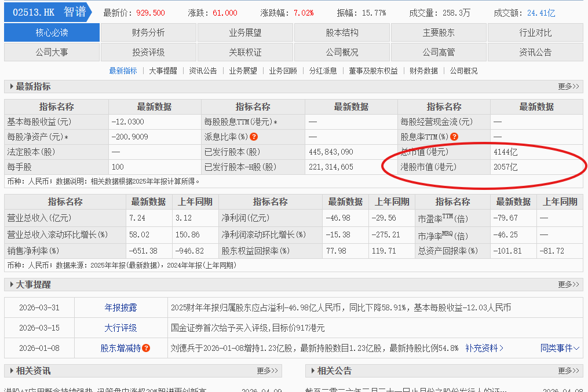Toggle the 相关公告 section triangle
Screen dimensions: 588x392
(313, 371)
